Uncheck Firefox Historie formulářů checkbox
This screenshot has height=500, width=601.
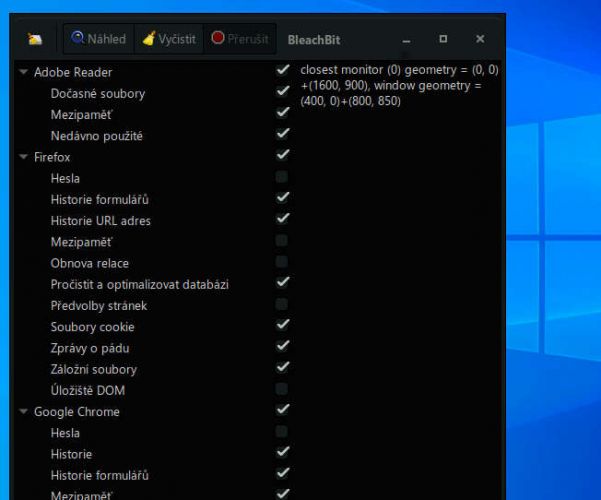point(283,197)
